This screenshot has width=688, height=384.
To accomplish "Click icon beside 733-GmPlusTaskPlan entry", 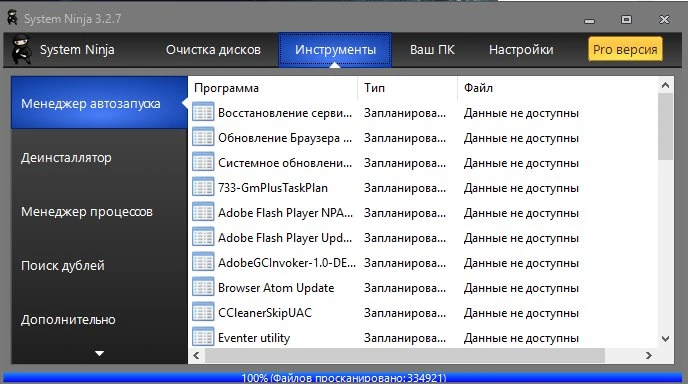I will (203, 188).
